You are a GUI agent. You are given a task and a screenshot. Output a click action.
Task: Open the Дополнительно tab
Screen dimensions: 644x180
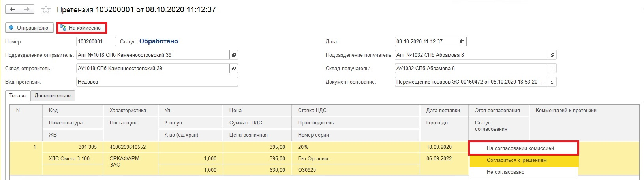(x=53, y=96)
